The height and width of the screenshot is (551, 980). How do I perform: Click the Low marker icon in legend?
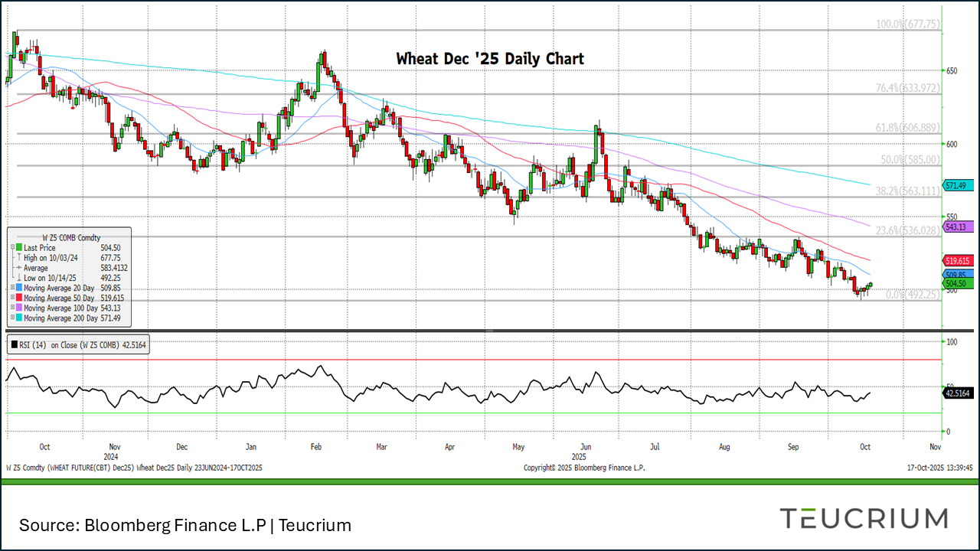pyautogui.click(x=19, y=278)
